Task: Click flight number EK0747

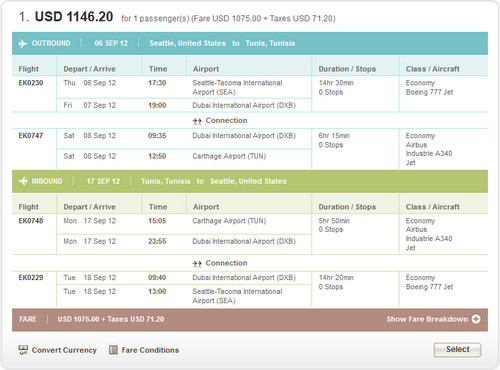Action: click(31, 135)
